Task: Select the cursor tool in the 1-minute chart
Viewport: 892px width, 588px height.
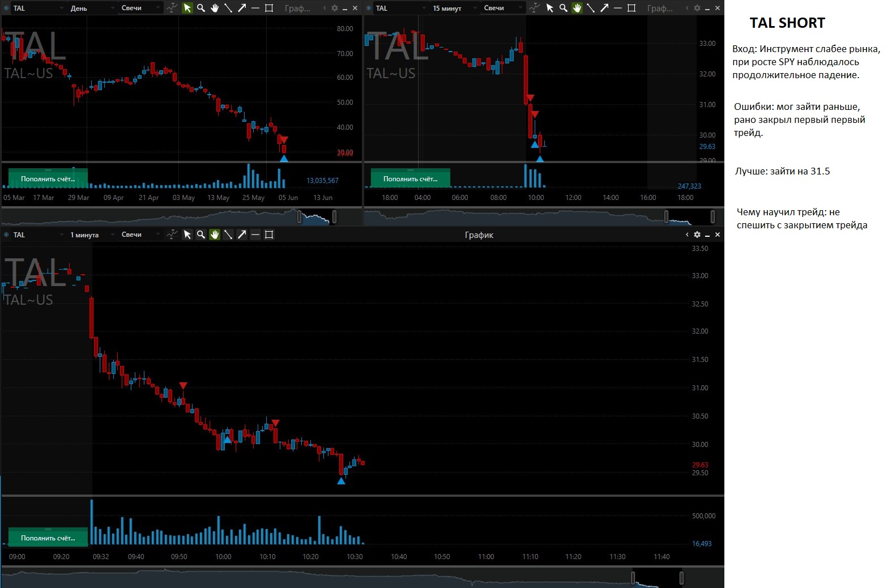Action: pos(187,235)
